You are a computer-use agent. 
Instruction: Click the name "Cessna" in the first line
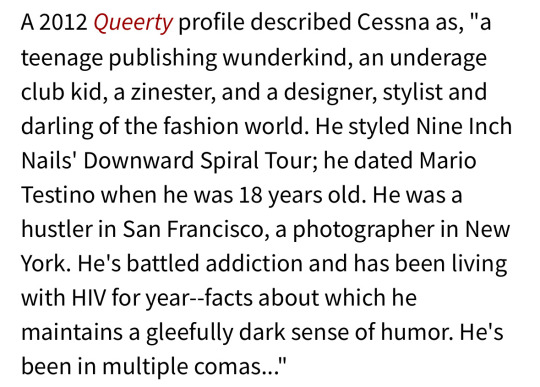393,22
